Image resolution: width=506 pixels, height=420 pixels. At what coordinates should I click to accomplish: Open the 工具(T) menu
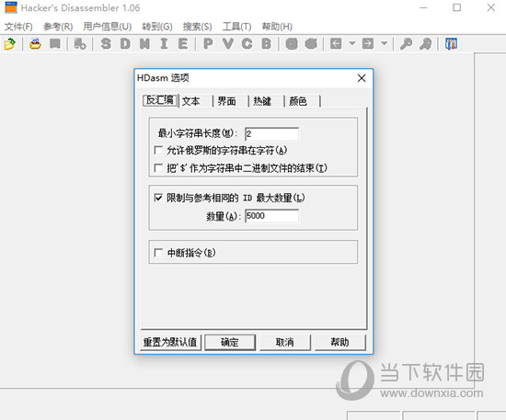coord(236,27)
